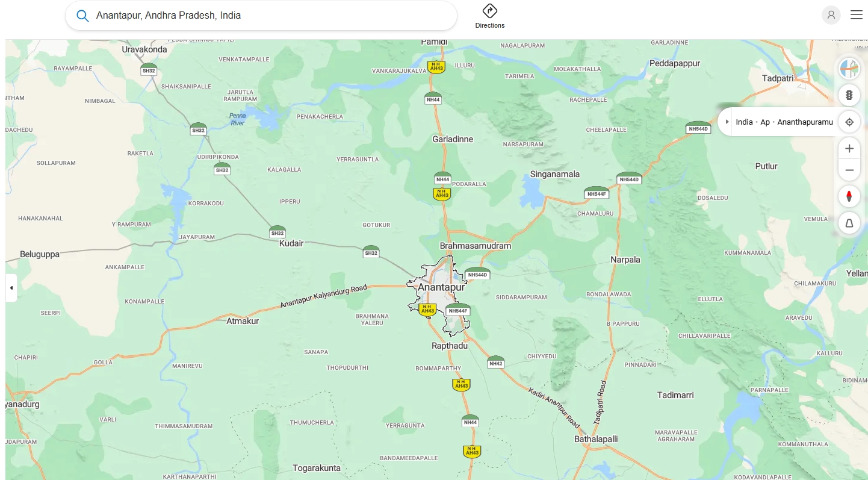Click the Narpala label
The image size is (868, 480).
click(625, 260)
